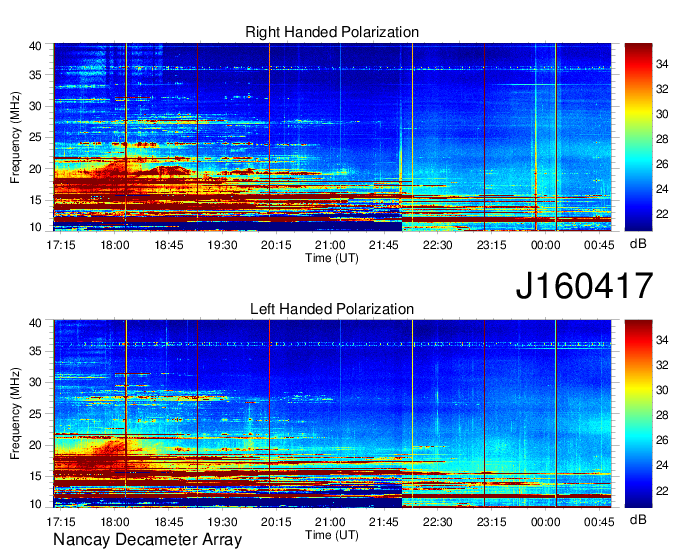
Task: Click 17:15 time tick on Left Handed plot
Action: 61,522
